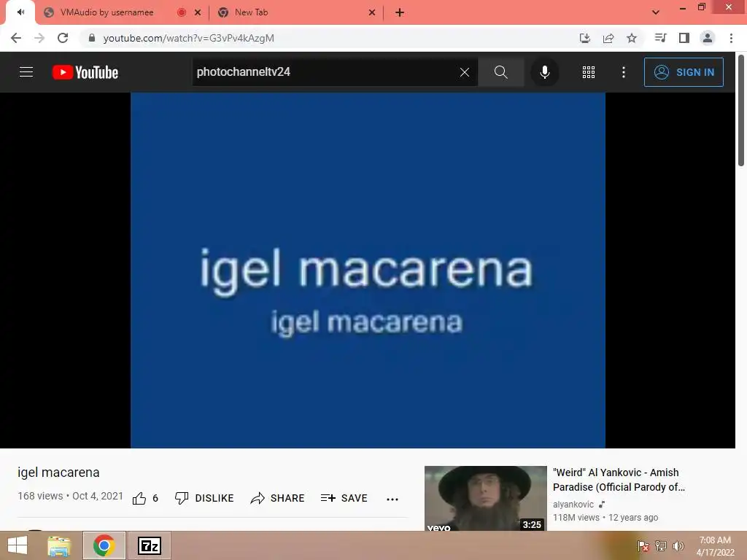Viewport: 747px width, 560px height.
Task: Open "Weird" Al Yankovic - Amish Paradise title
Action: pos(619,480)
